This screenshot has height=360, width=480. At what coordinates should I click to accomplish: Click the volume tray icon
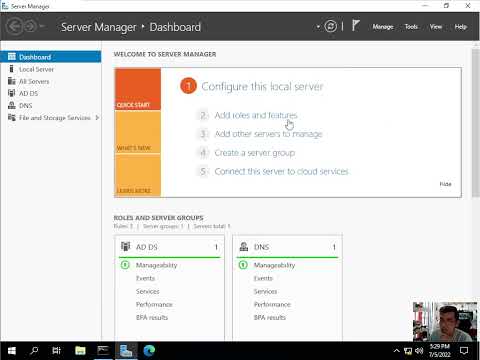pyautogui.click(x=419, y=351)
